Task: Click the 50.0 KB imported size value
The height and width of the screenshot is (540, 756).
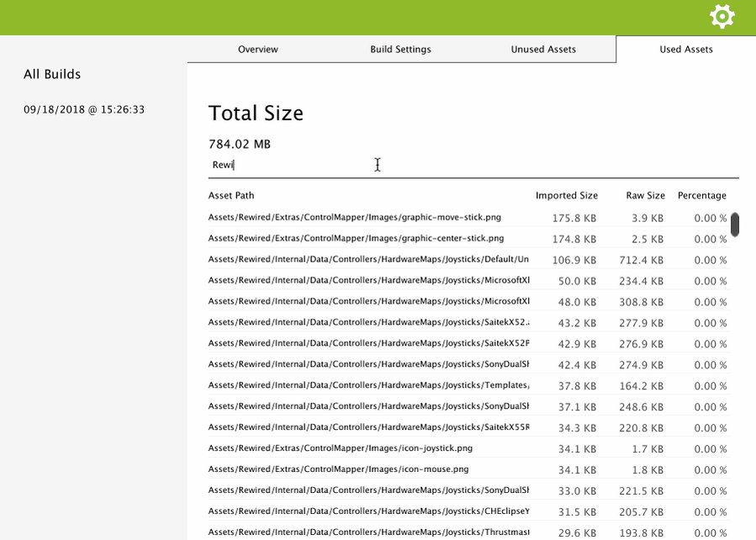Action: click(577, 281)
